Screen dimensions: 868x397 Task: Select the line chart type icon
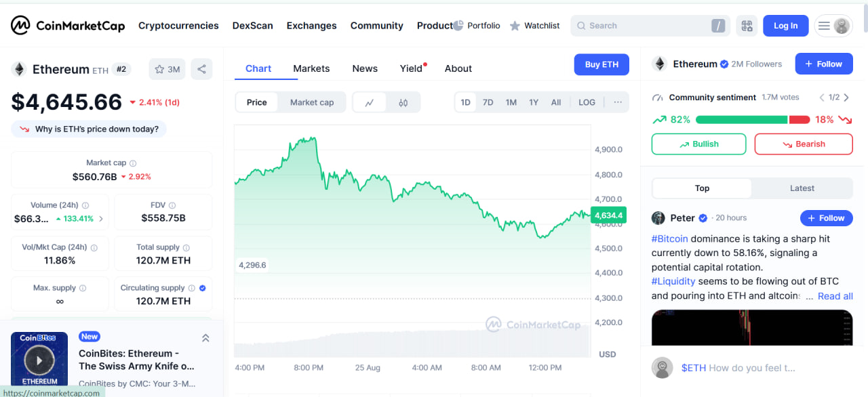coord(370,102)
